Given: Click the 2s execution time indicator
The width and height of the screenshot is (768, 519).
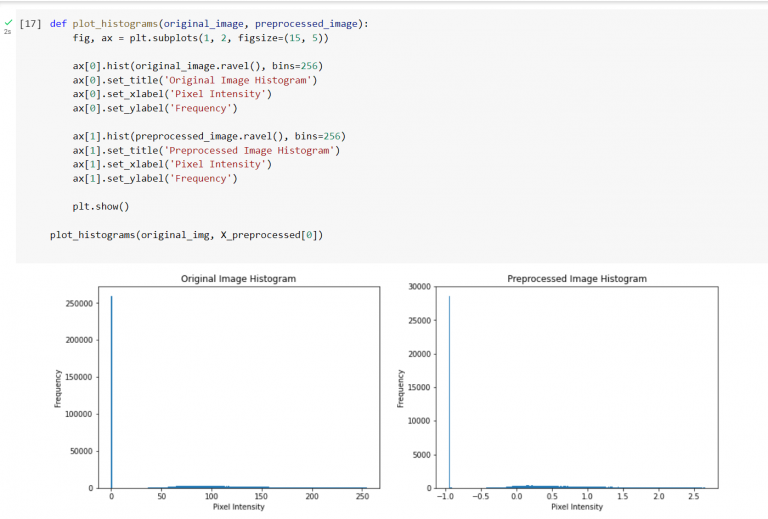Looking at the screenshot, I should coord(8,33).
